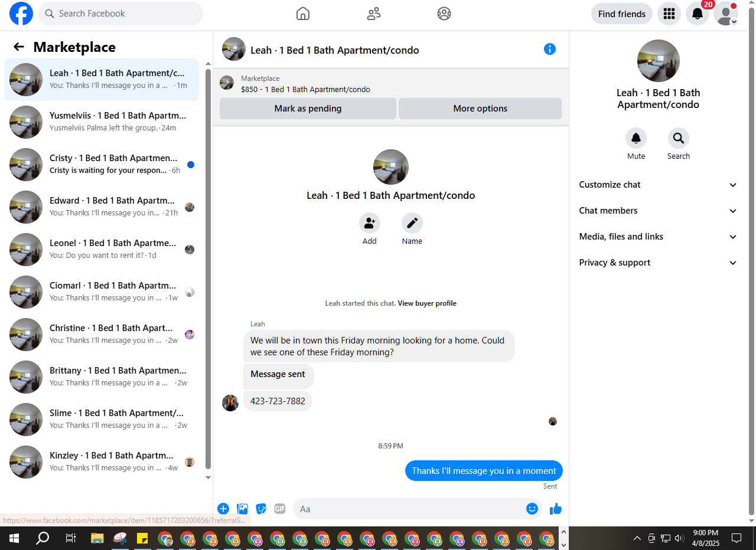Open More options for the listing

[480, 109]
